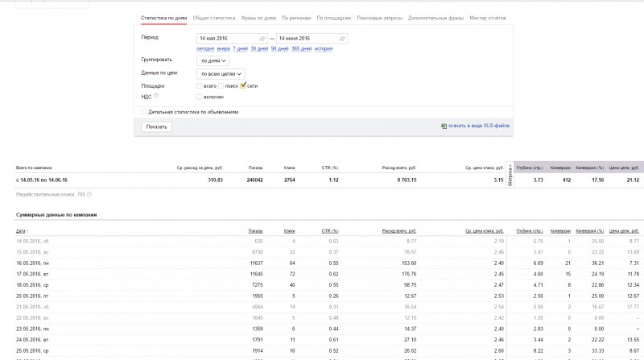Image resolution: width=644 pixels, height=360 pixels.
Task: Open the 'по дням' grouping dropdown
Action: [213, 60]
